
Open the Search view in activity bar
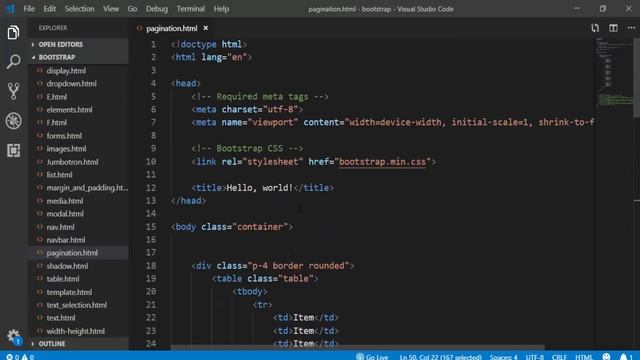point(13,62)
